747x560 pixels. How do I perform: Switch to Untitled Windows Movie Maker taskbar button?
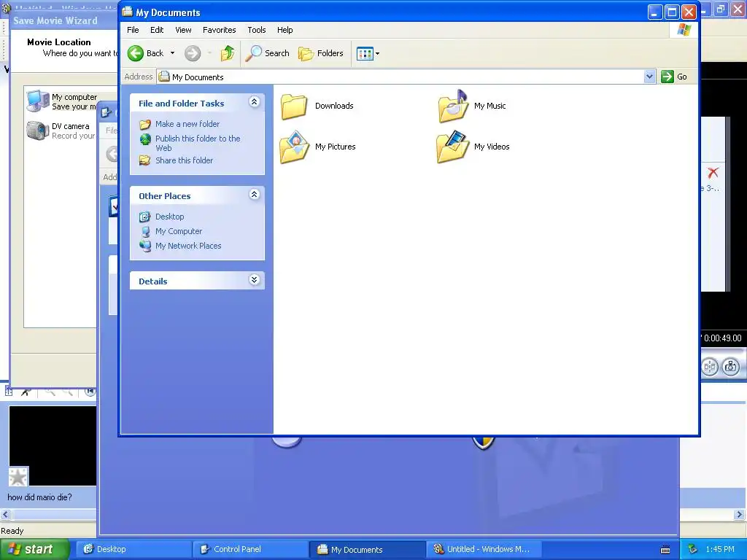(x=483, y=549)
